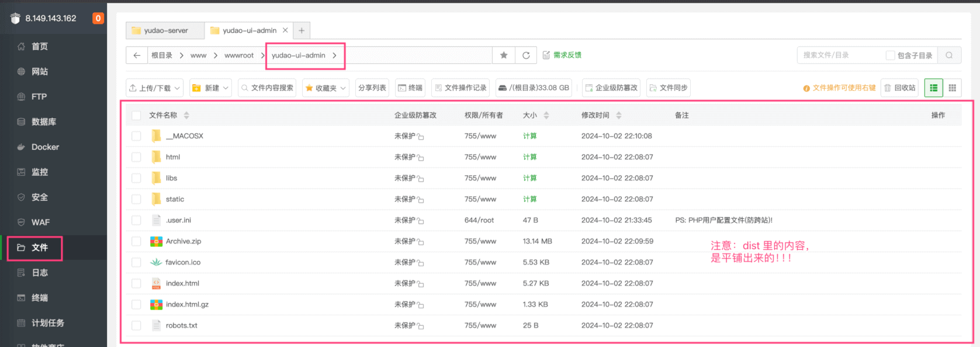Click the search magnifier icon
The height and width of the screenshot is (347, 980).
(x=949, y=56)
